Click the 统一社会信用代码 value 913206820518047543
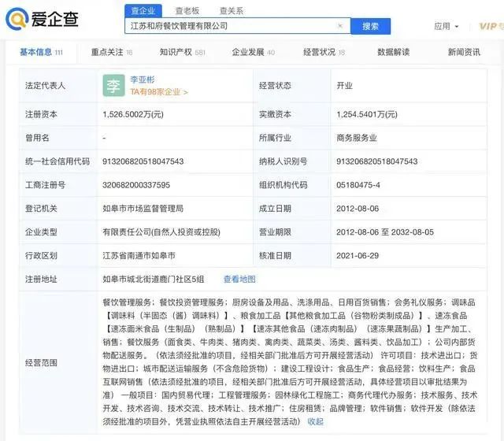This screenshot has width=504, height=441. [143, 161]
